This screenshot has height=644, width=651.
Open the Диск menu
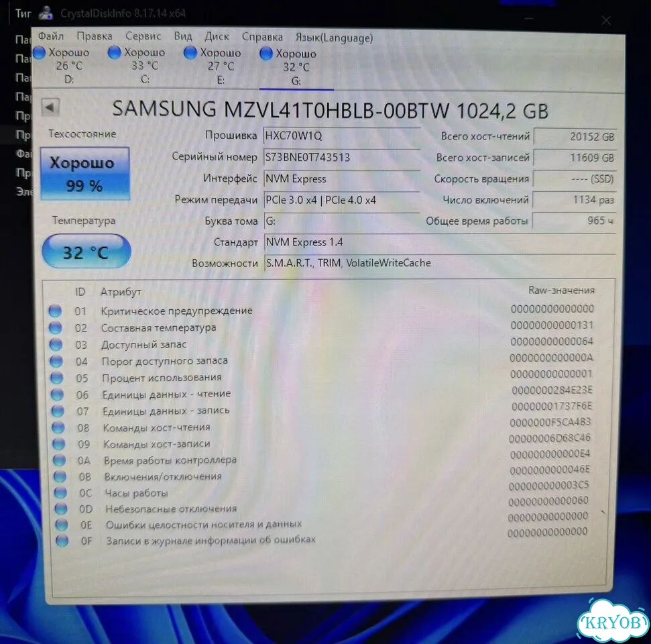[x=217, y=37]
